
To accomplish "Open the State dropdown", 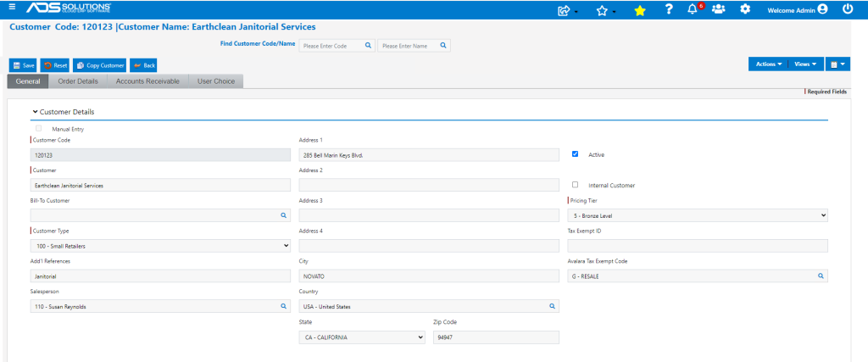I will [x=362, y=337].
